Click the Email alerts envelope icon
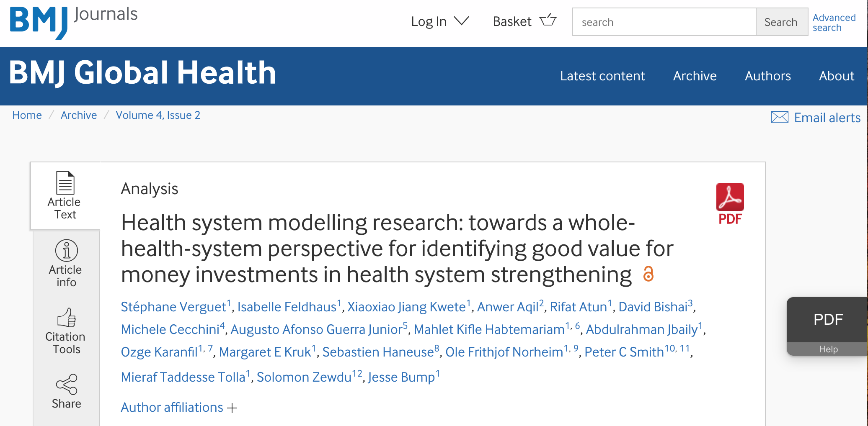 click(779, 118)
